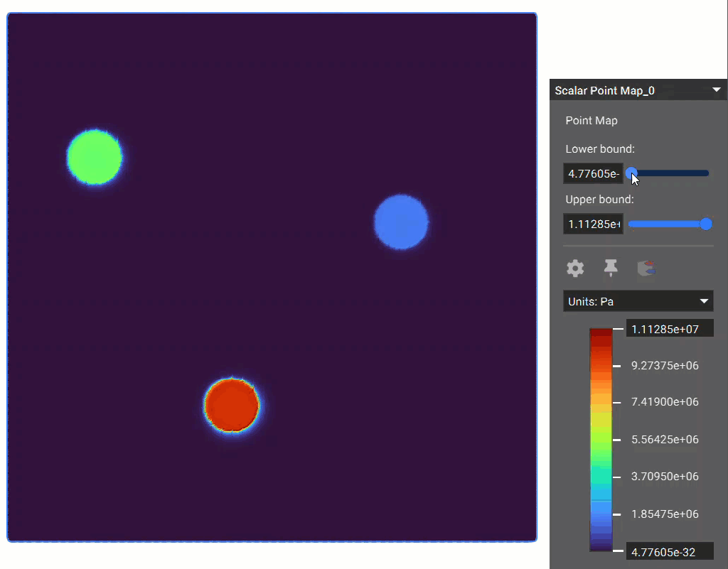
Task: Click the 5.56425e+06 legend tick label
Action: [x=665, y=439]
